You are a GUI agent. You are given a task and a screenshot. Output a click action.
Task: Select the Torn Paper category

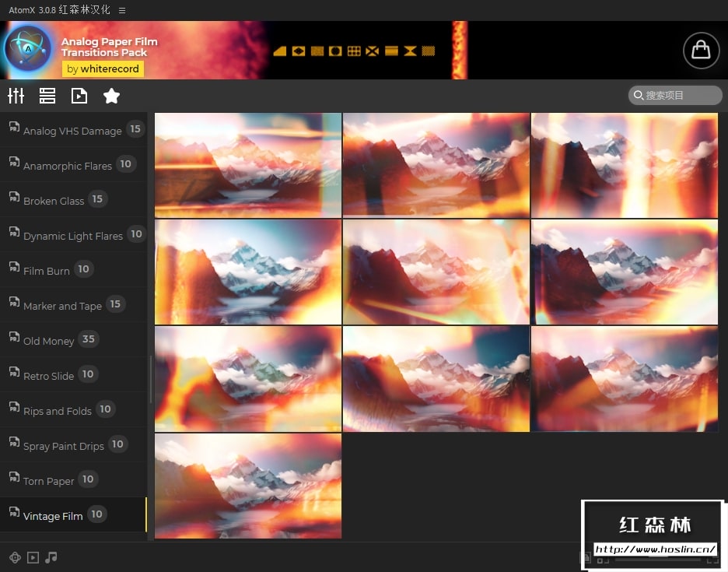(x=73, y=479)
